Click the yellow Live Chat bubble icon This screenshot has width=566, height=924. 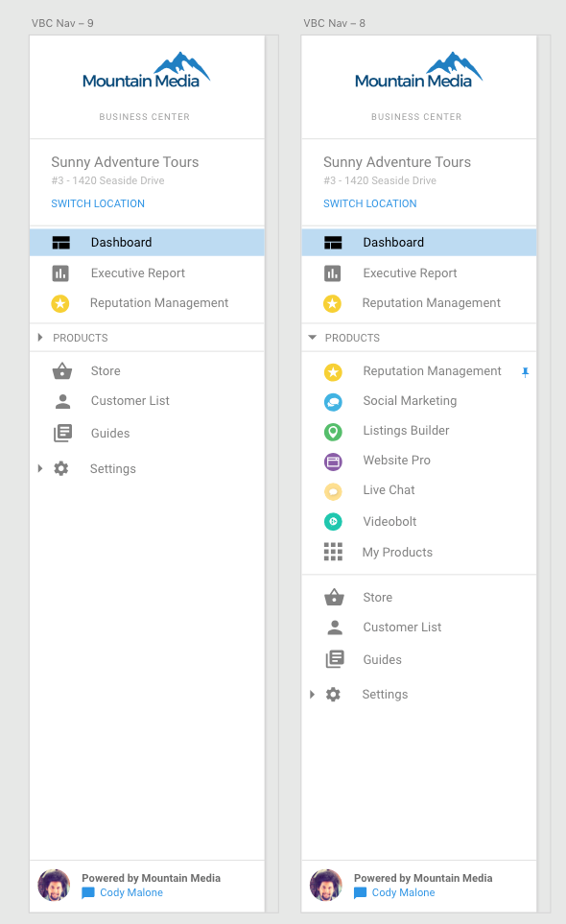pyautogui.click(x=333, y=491)
